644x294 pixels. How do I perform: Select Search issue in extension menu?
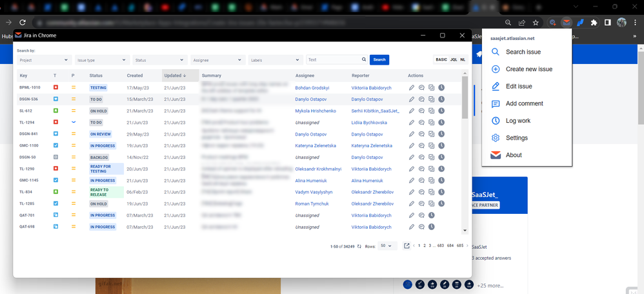(527, 52)
